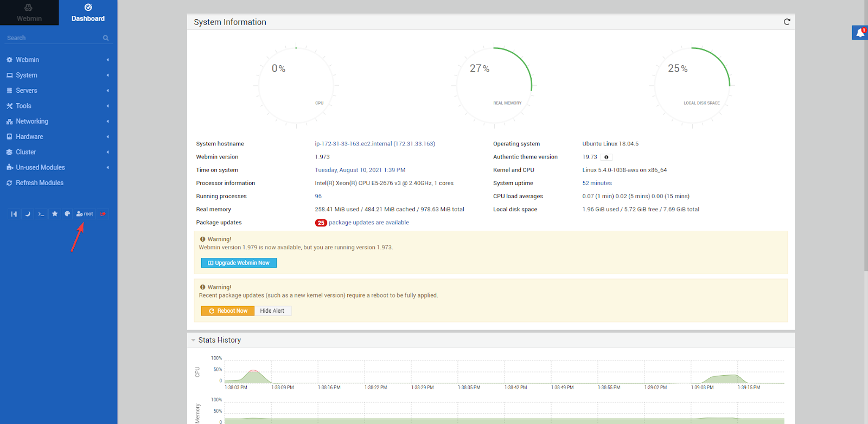Show info icon next to theme version 19.73

tap(607, 157)
